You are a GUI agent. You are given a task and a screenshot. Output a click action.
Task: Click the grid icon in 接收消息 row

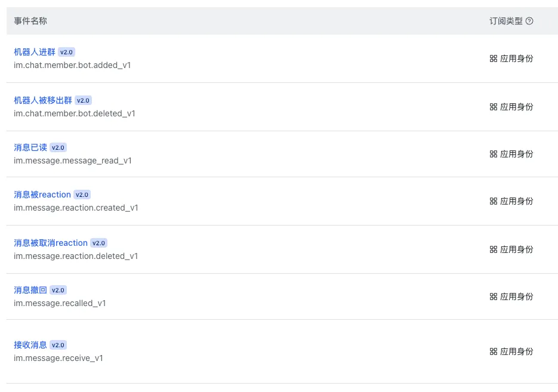(493, 351)
